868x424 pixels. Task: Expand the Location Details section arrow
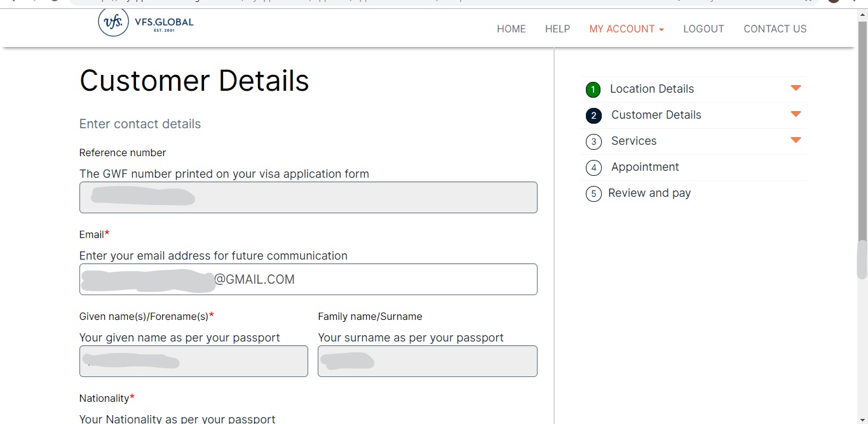coord(796,88)
